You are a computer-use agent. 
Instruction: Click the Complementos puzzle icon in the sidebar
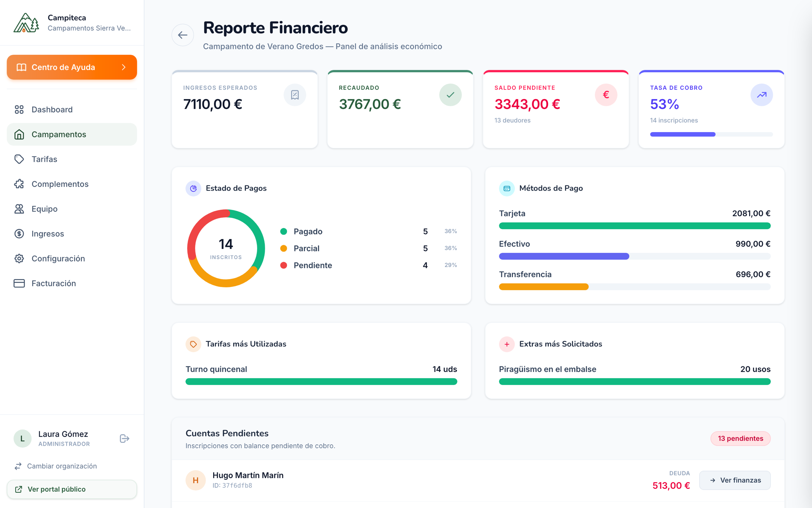19,184
